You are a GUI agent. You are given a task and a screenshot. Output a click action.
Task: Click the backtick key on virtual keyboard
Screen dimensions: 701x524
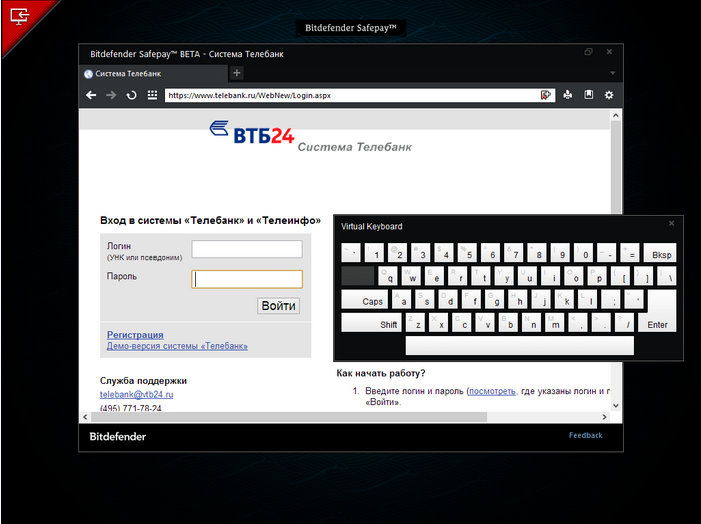click(x=351, y=253)
